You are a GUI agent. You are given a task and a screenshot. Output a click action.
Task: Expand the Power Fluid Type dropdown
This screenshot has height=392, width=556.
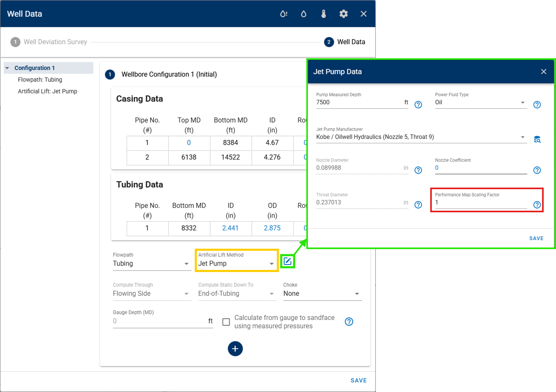pos(481,102)
